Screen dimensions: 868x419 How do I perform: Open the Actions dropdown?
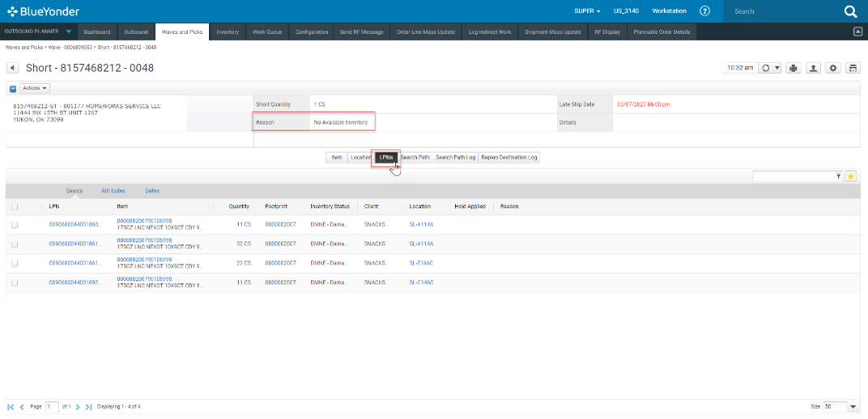(x=35, y=88)
